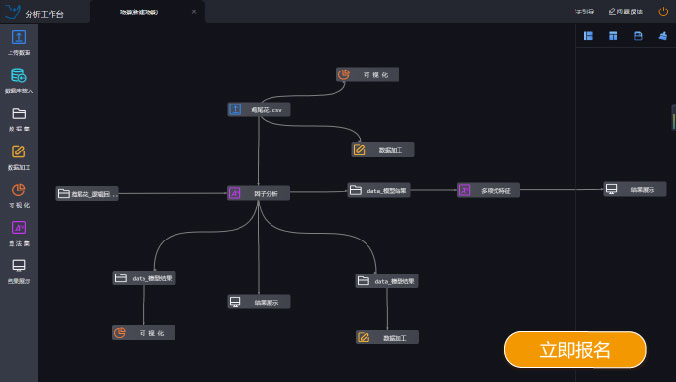Click the app logo beside 分析工作台
676x382 pixels.
(12, 12)
